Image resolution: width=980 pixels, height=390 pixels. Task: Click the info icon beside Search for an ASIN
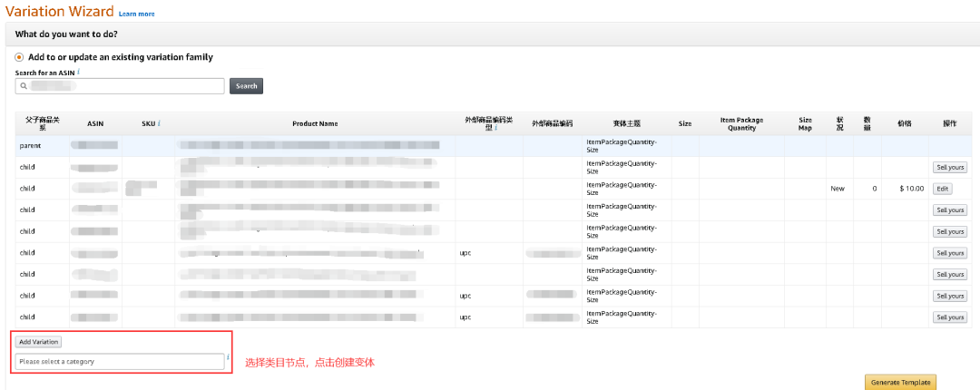click(x=79, y=72)
